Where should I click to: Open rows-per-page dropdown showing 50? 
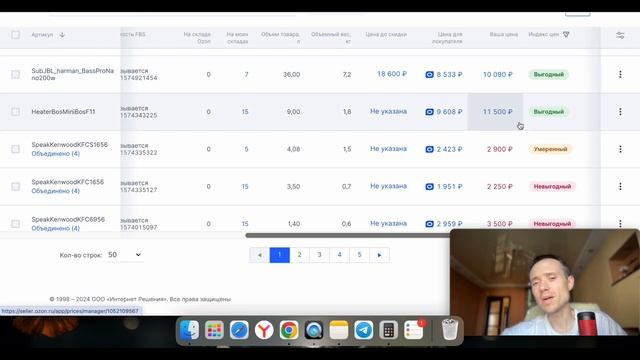pos(125,255)
